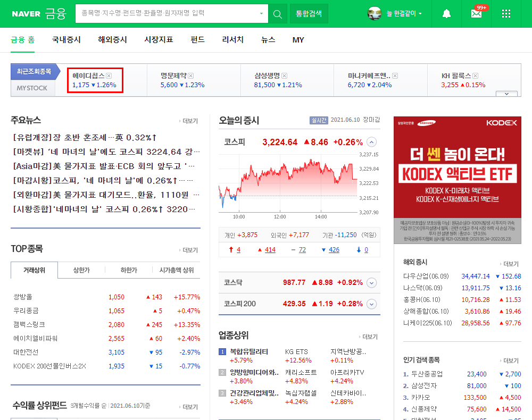Viewport: 532px width, 420px height.
Task: Click the 통합검색 button
Action: [x=309, y=14]
